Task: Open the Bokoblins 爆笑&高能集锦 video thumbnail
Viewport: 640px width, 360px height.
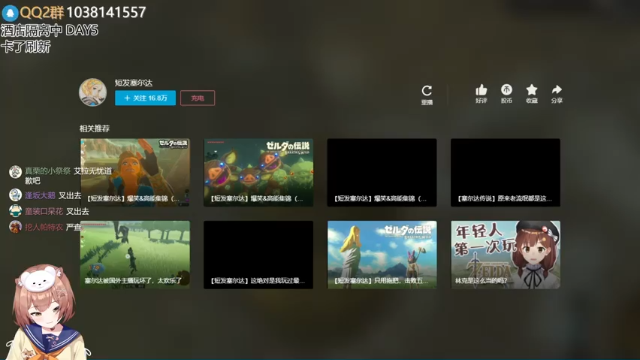Action: 258,172
